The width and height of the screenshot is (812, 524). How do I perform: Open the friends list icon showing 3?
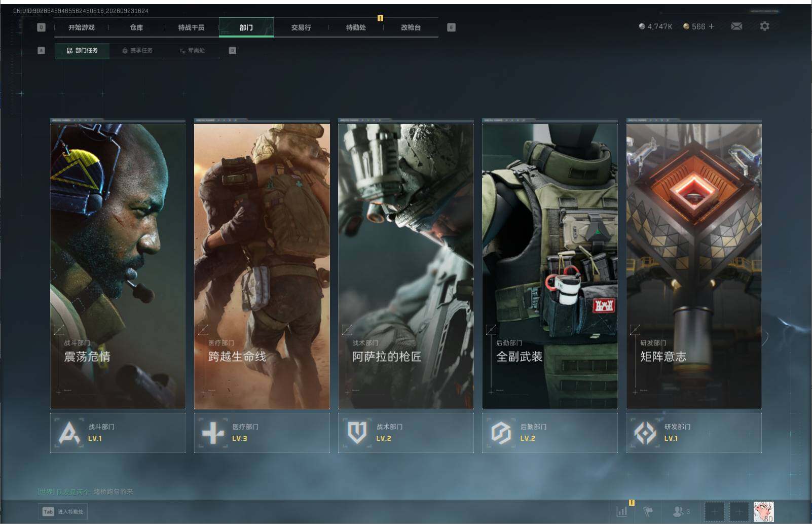click(x=681, y=512)
